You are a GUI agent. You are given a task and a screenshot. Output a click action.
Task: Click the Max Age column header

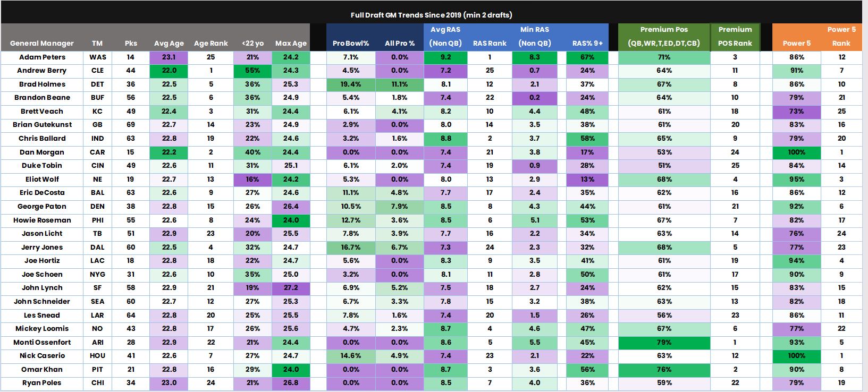[291, 44]
